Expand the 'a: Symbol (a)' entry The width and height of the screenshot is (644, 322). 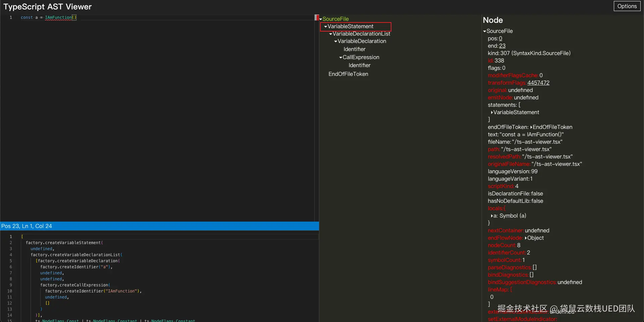[492, 216]
